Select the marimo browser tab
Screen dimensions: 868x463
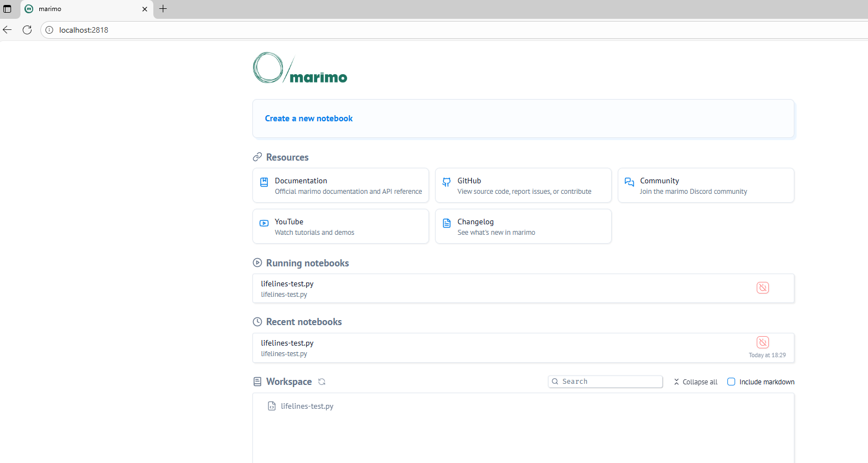pyautogui.click(x=83, y=9)
